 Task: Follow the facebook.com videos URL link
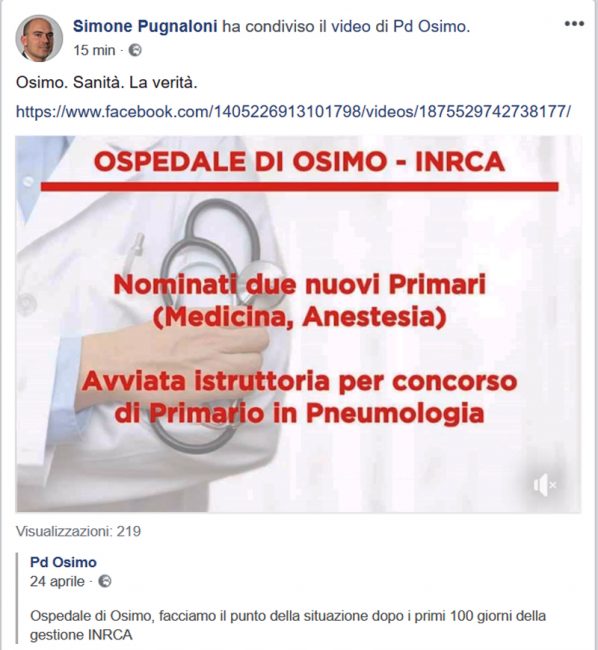tap(293, 112)
